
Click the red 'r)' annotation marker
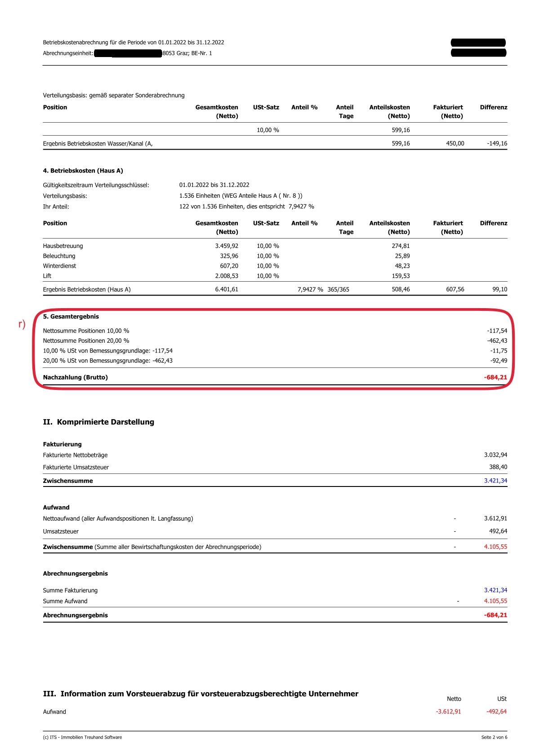tap(22, 324)
